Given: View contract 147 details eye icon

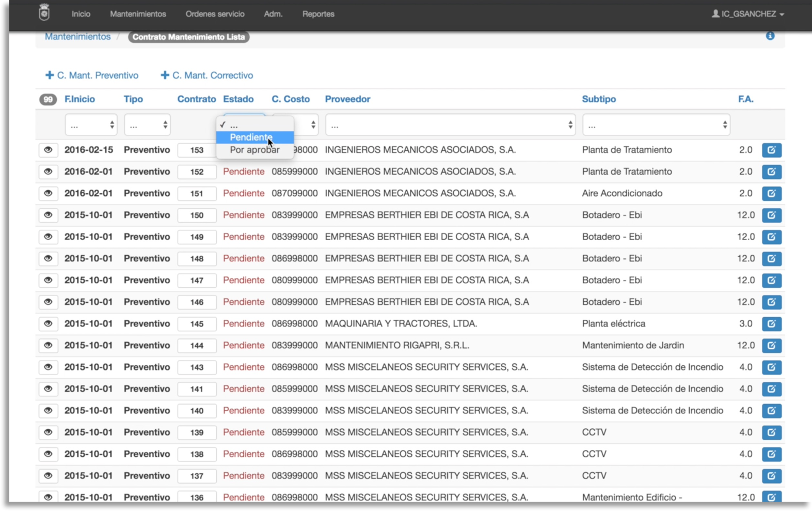Looking at the screenshot, I should coord(48,280).
